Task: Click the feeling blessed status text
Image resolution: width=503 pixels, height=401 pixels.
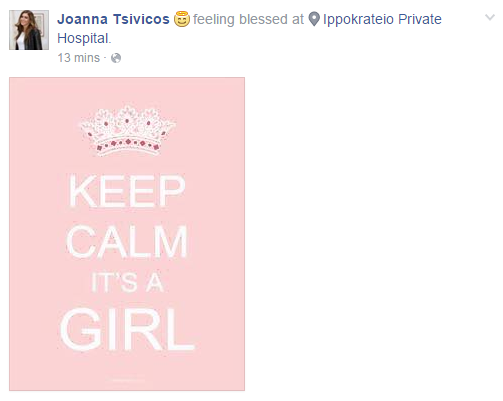Action: point(239,19)
